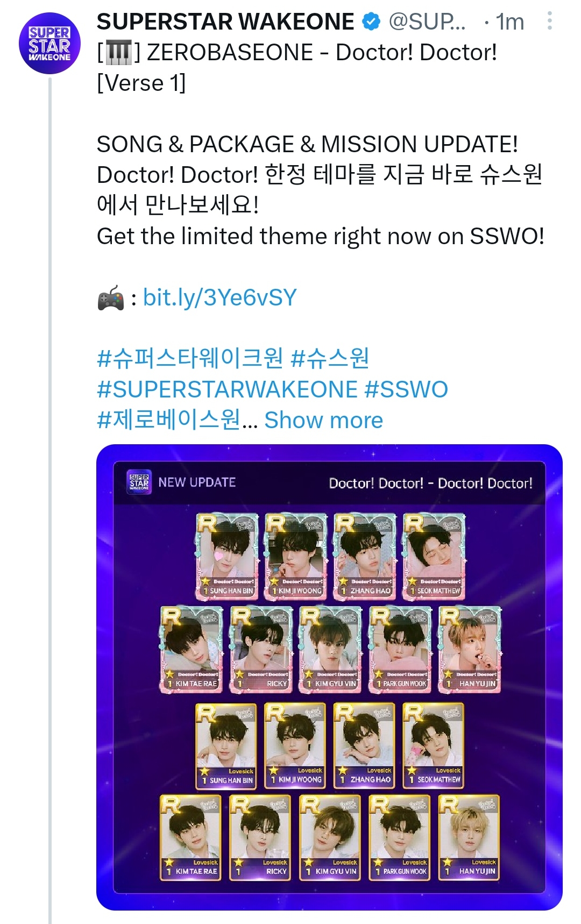Click the SUPERSTAR WAKEONE account name
The height and width of the screenshot is (924, 581).
click(225, 22)
